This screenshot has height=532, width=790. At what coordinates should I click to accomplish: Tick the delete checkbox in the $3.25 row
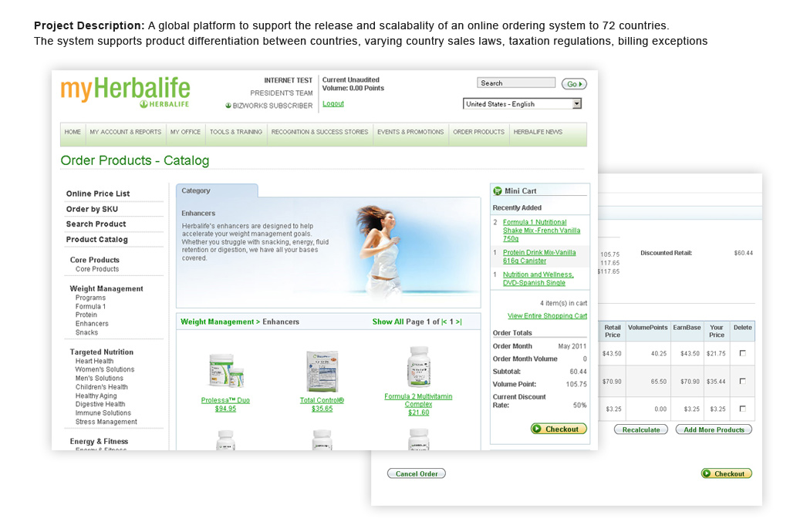743,409
